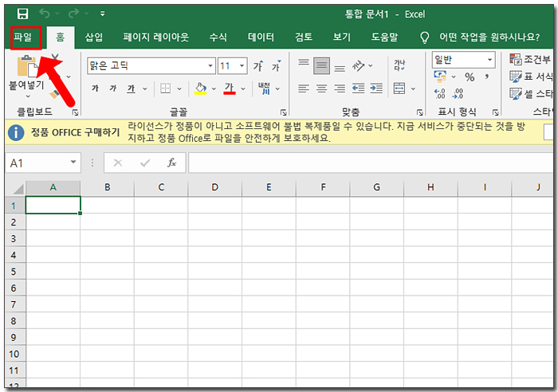Click the Insert Function fx icon
The height and width of the screenshot is (392, 558).
pyautogui.click(x=172, y=163)
